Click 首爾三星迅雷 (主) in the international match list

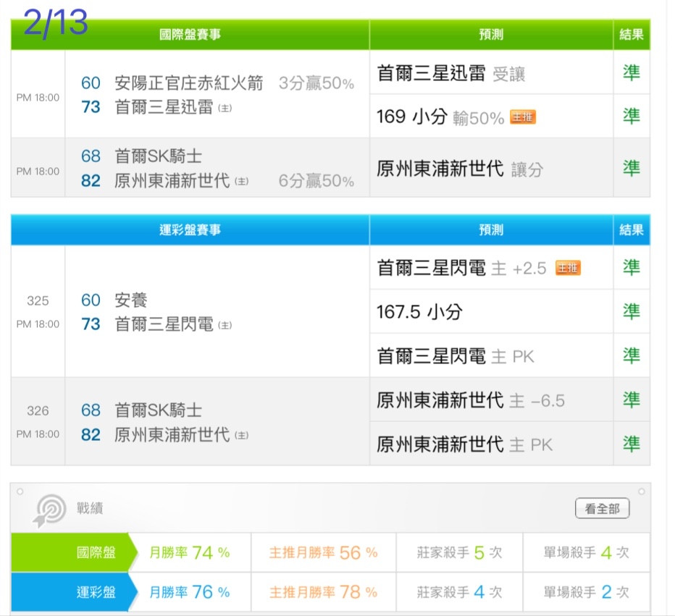pyautogui.click(x=173, y=106)
